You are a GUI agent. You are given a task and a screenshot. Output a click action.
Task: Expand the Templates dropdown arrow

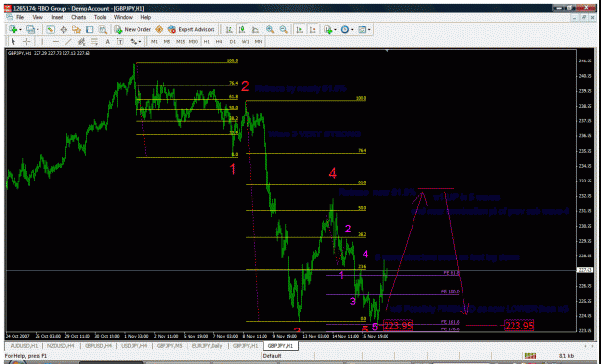pos(369,30)
